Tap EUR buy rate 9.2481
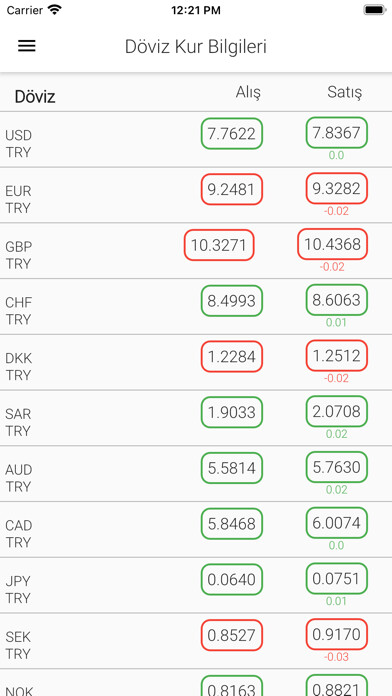This screenshot has height=696, width=392. pos(232,190)
